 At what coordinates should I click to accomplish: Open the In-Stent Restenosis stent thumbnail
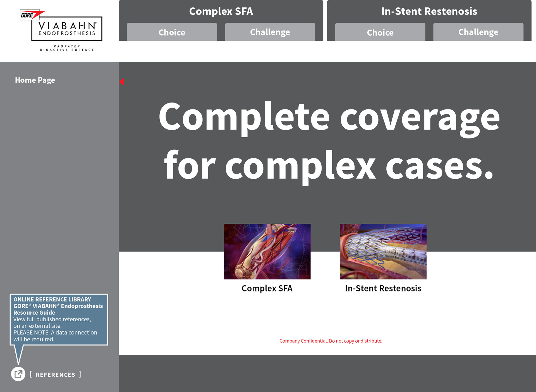pyautogui.click(x=383, y=251)
